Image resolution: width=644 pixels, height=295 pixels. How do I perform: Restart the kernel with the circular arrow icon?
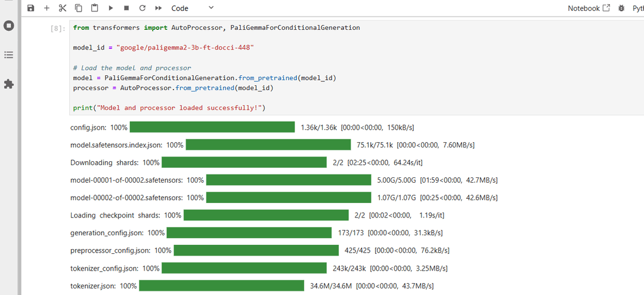coord(143,8)
